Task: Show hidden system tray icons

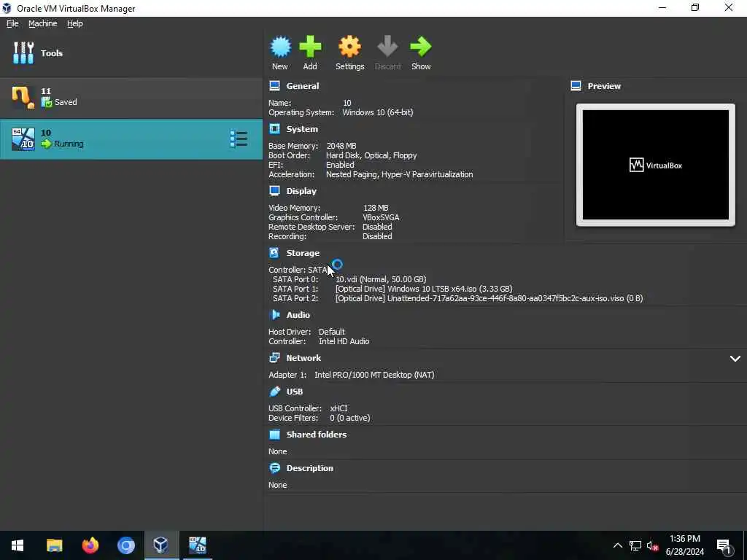Action: [x=617, y=545]
